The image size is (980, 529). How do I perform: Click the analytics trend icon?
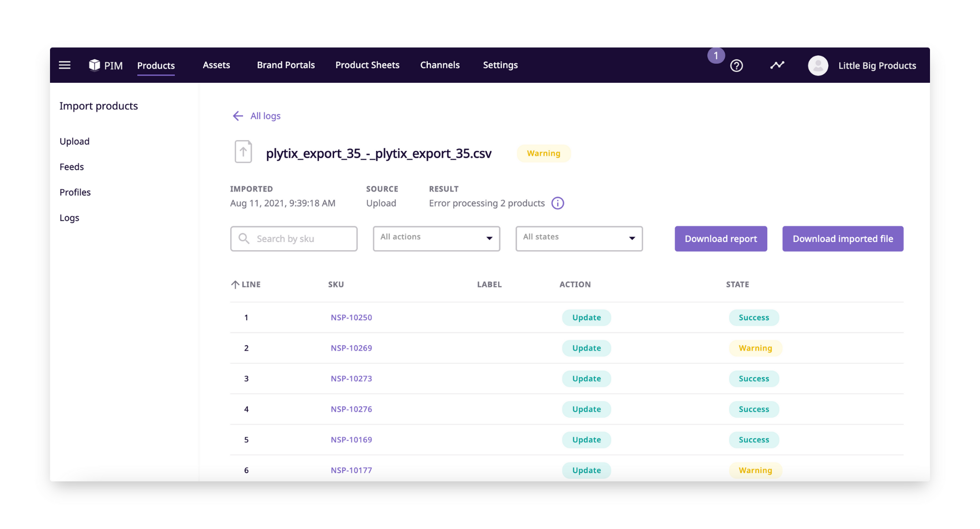click(x=777, y=65)
